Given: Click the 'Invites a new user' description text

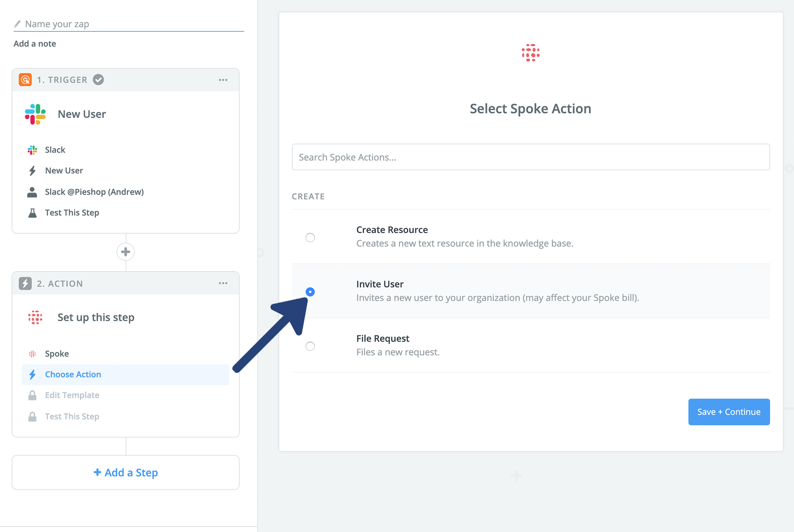Looking at the screenshot, I should tap(498, 298).
